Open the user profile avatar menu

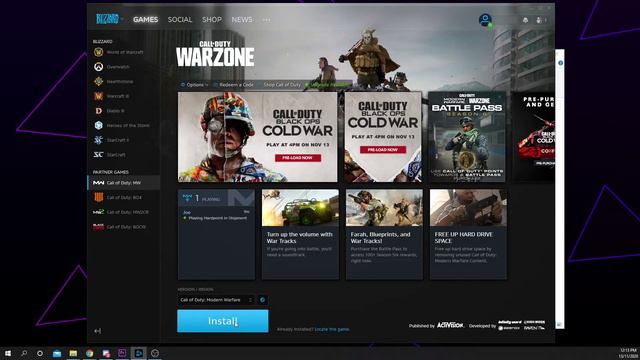(485, 20)
